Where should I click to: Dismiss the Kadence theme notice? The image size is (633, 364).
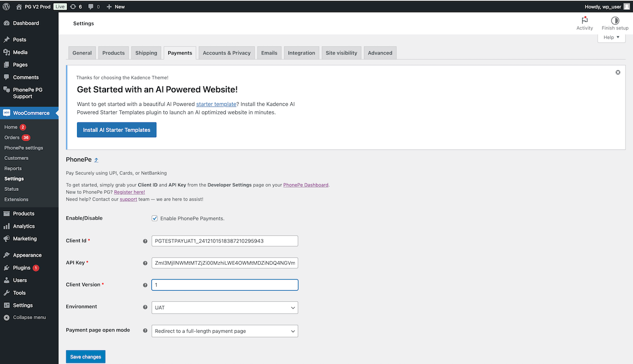click(618, 72)
